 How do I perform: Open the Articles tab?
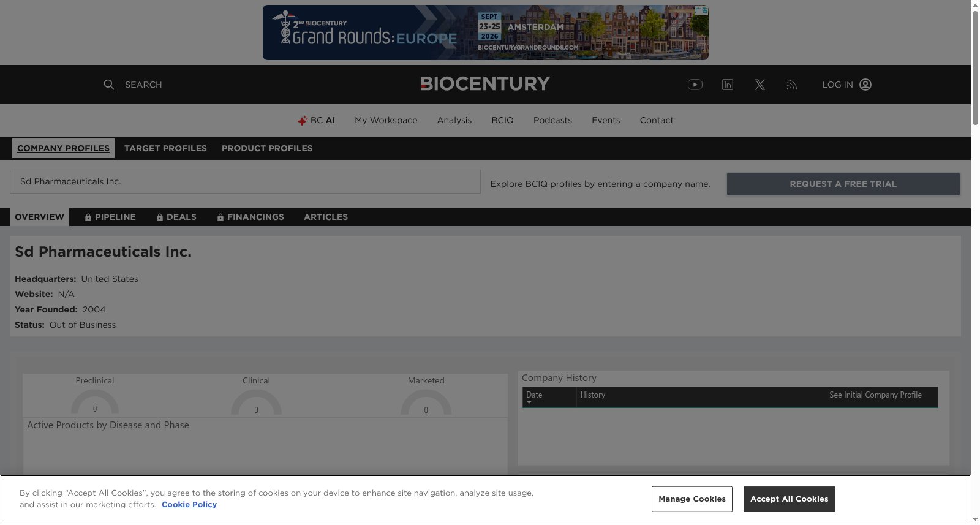pyautogui.click(x=326, y=217)
